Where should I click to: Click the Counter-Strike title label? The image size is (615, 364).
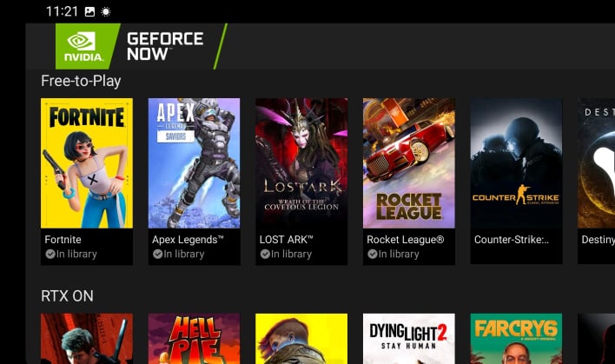[x=512, y=240]
